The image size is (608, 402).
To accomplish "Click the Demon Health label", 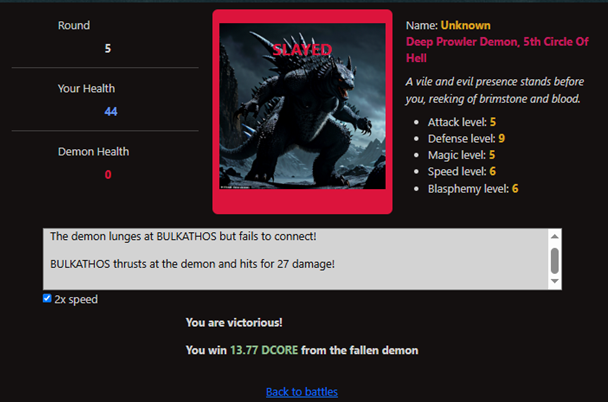I will (x=93, y=152).
